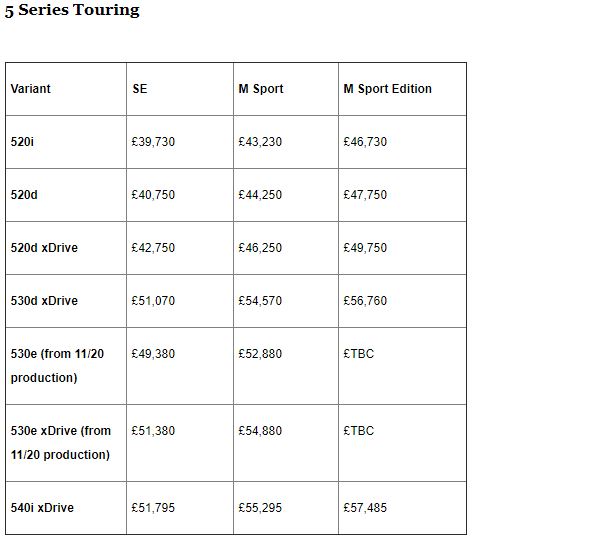Select the £39,730 SE price
The height and width of the screenshot is (547, 589).
[153, 142]
